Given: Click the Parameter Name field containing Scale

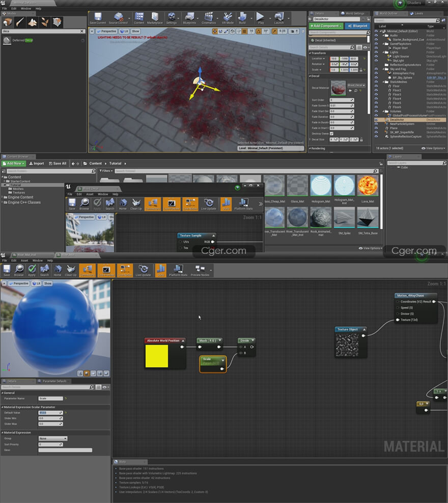Looking at the screenshot, I should pyautogui.click(x=50, y=399).
